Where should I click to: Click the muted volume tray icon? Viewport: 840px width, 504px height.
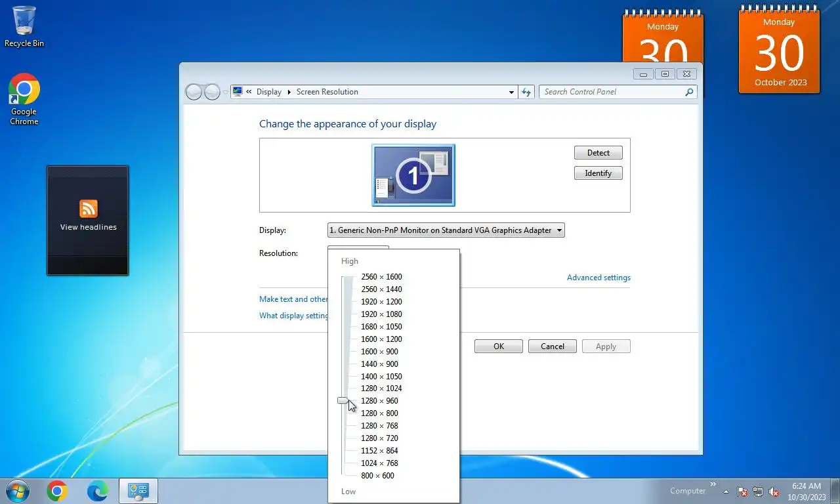point(774,492)
